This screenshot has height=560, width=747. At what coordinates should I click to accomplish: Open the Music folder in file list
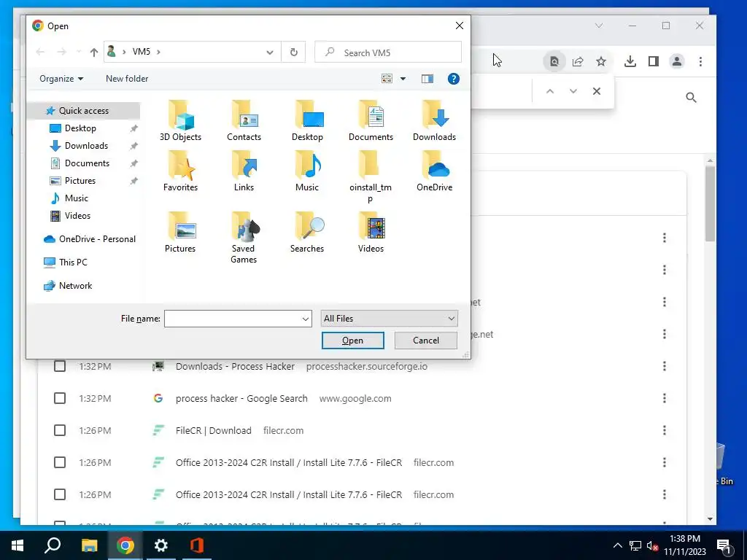(307, 171)
